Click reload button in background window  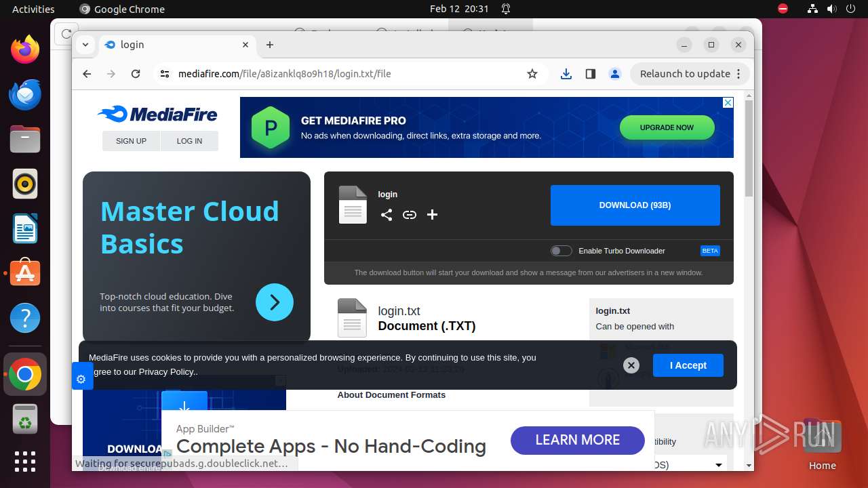[66, 33]
